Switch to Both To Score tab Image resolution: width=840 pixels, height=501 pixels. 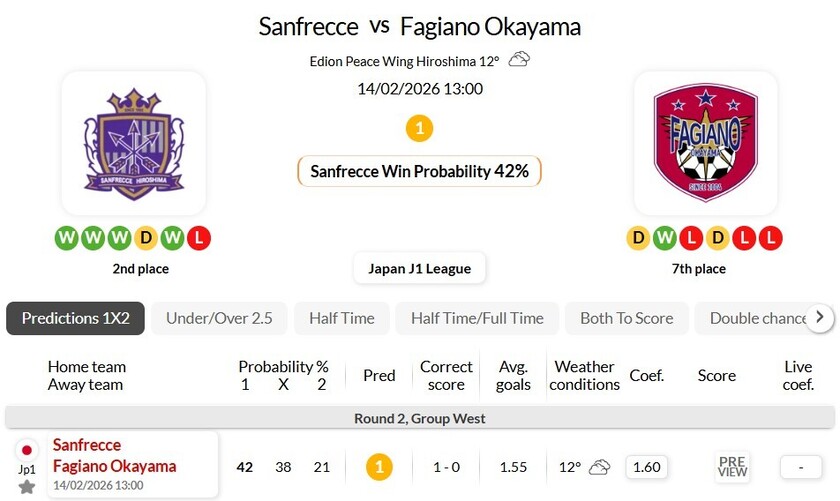pos(626,318)
